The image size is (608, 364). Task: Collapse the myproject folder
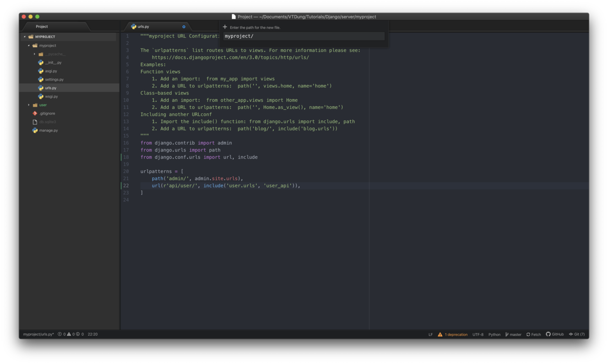click(x=29, y=45)
